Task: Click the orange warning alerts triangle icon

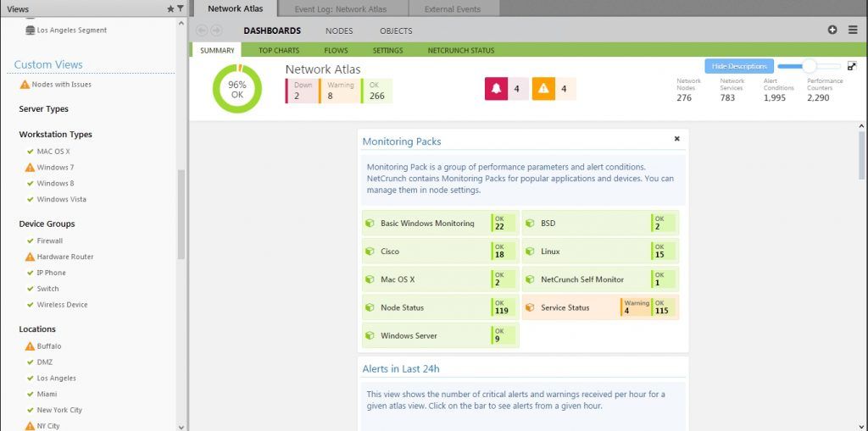Action: 543,89
